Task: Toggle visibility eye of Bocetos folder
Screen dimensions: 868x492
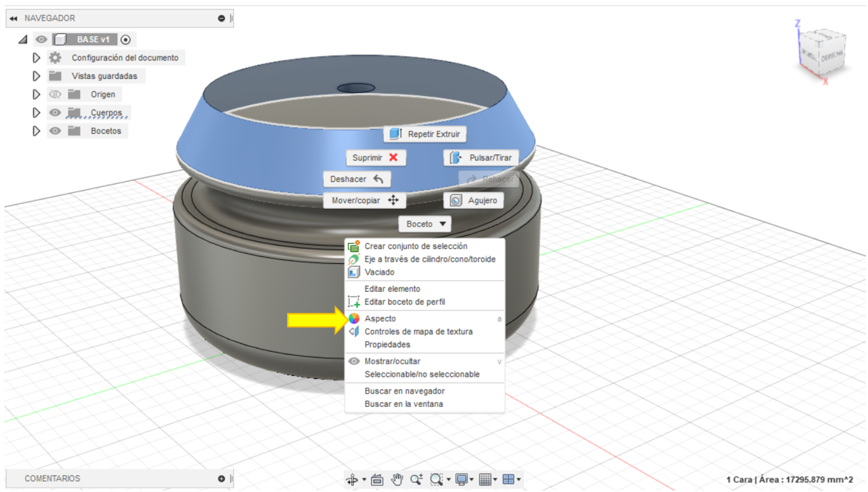Action: click(x=55, y=131)
